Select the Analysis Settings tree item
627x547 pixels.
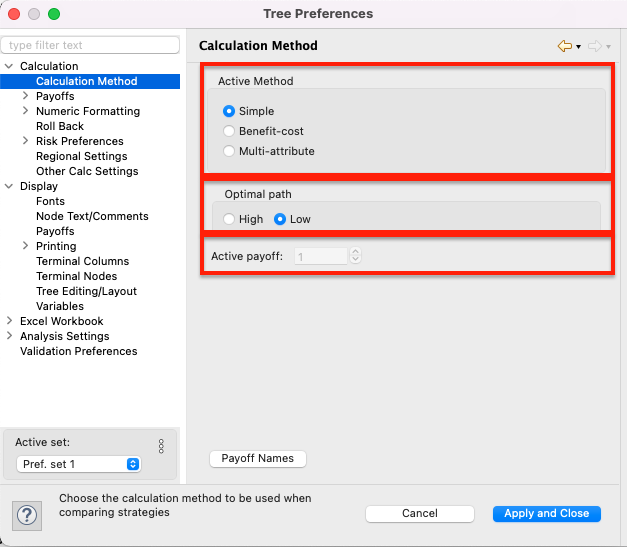65,336
